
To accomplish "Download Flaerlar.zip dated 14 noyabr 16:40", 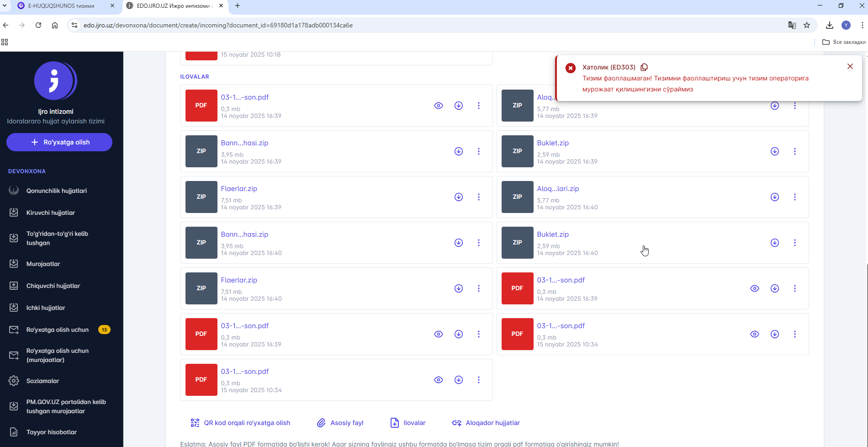I will 459,288.
